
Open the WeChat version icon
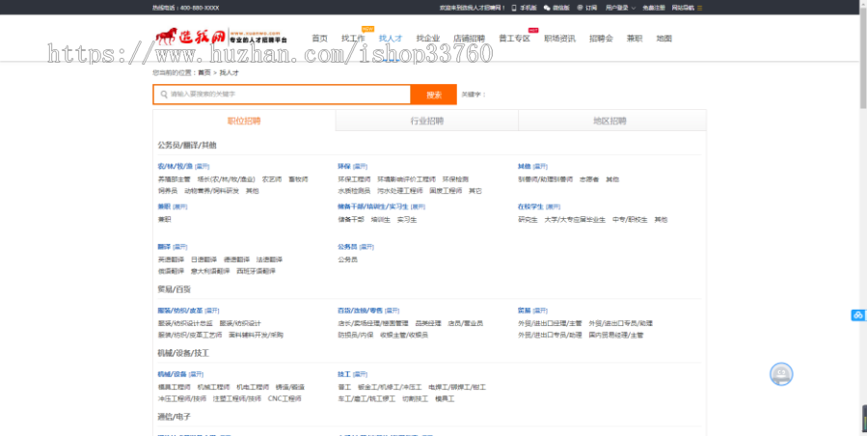(547, 8)
